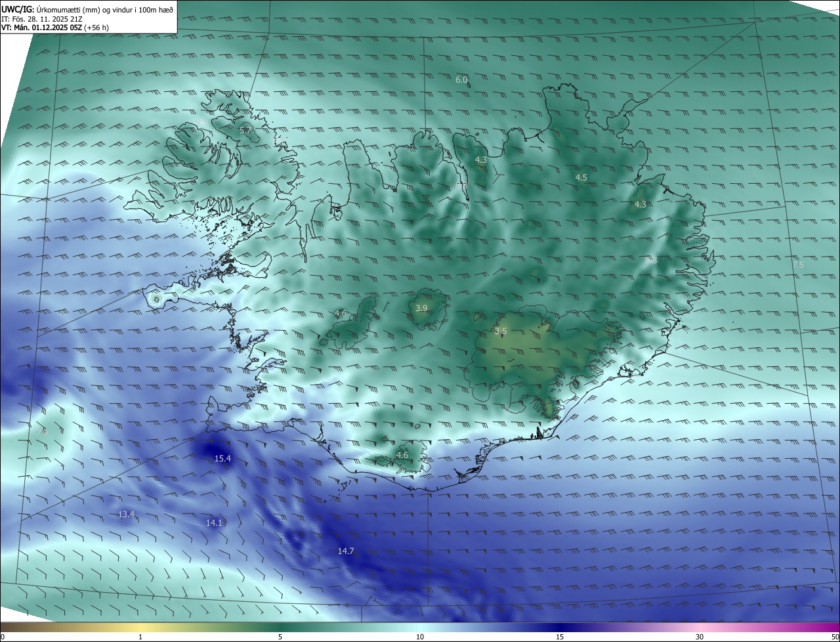Click the '50' tick on colour scale
This screenshot has width=840, height=642.
coord(835,637)
